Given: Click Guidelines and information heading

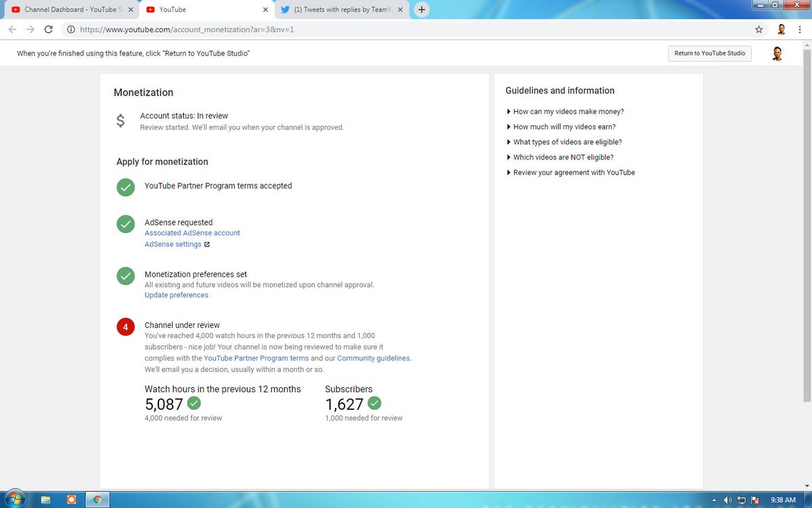Looking at the screenshot, I should coord(560,91).
